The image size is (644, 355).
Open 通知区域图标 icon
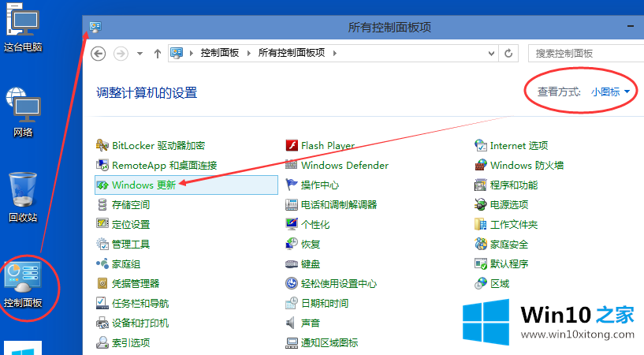[x=292, y=342]
